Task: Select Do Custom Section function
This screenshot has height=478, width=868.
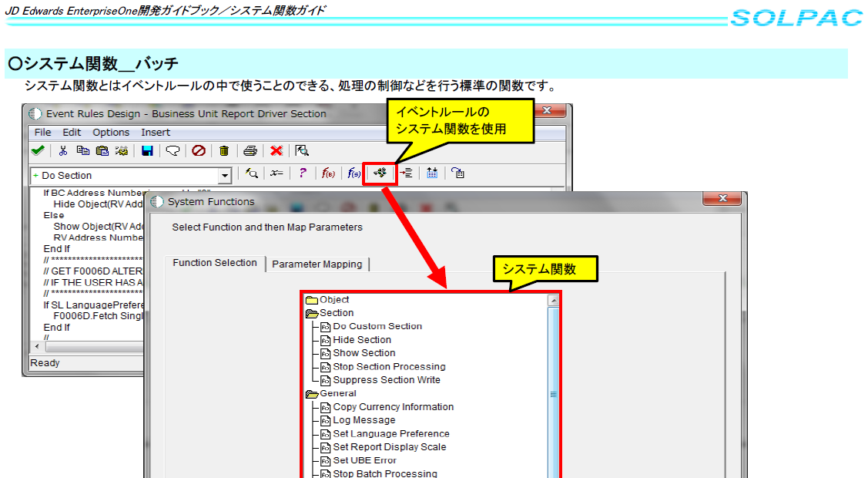Action: point(377,327)
